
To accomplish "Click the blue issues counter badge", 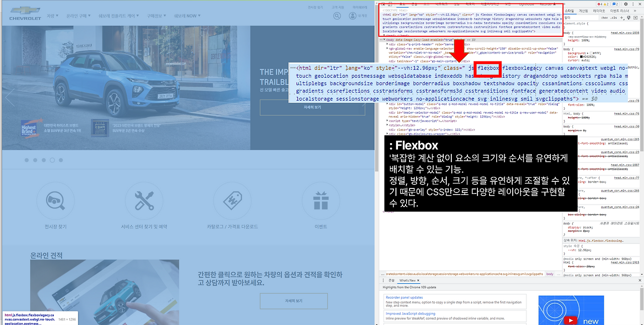I will tap(615, 4).
